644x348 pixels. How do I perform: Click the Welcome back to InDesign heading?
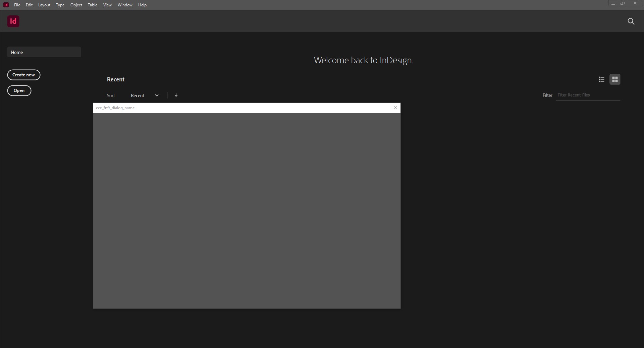click(x=364, y=60)
